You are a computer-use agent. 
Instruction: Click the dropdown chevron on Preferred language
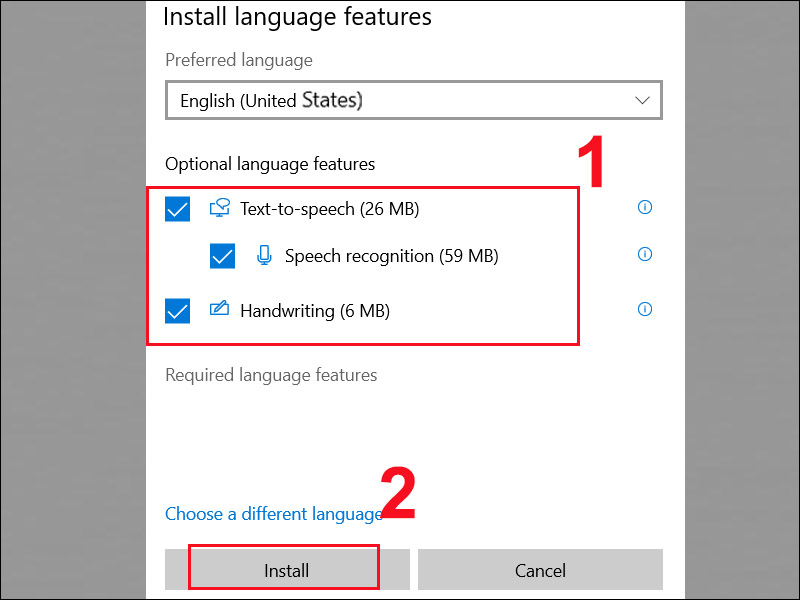(x=643, y=100)
